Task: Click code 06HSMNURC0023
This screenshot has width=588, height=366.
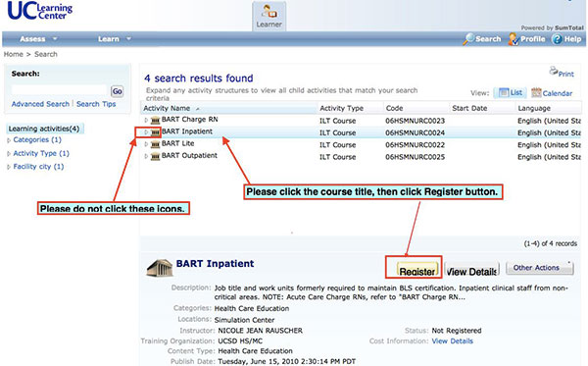Action: (415, 121)
